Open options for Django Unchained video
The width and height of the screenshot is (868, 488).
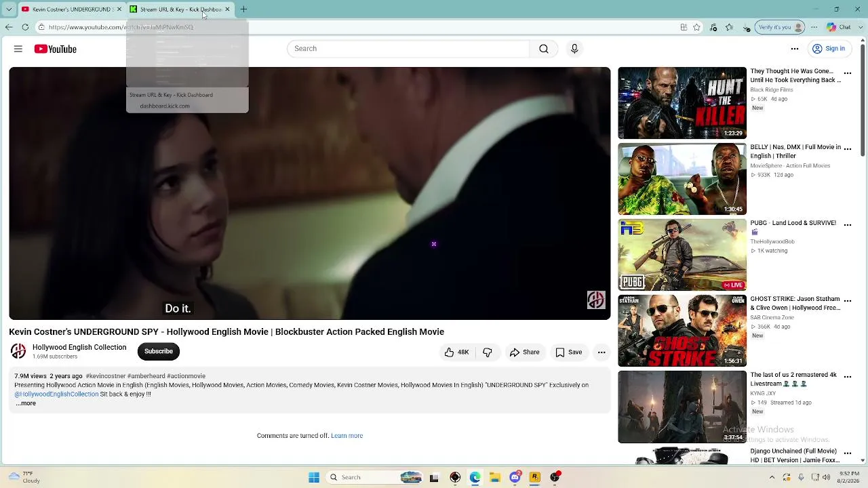848,452
